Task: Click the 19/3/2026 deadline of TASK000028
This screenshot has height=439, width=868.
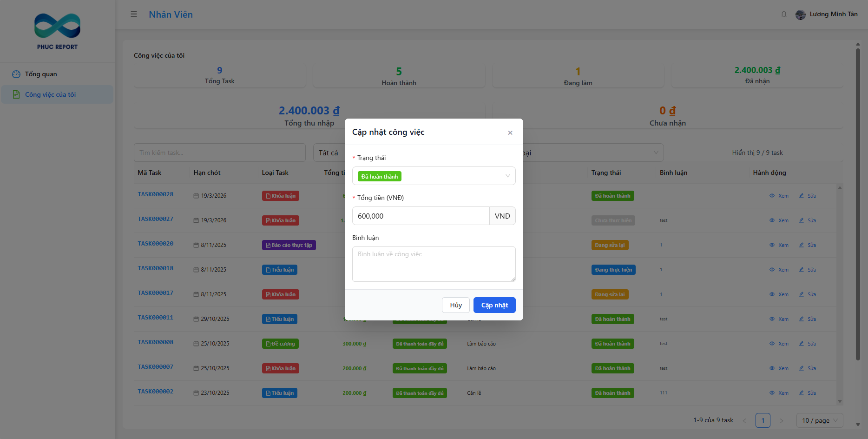Action: (210, 196)
